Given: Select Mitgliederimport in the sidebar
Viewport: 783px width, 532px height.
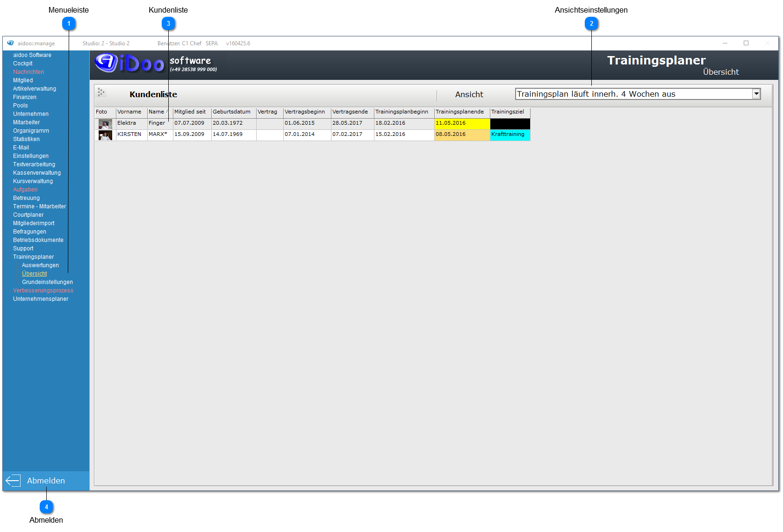Looking at the screenshot, I should (34, 223).
